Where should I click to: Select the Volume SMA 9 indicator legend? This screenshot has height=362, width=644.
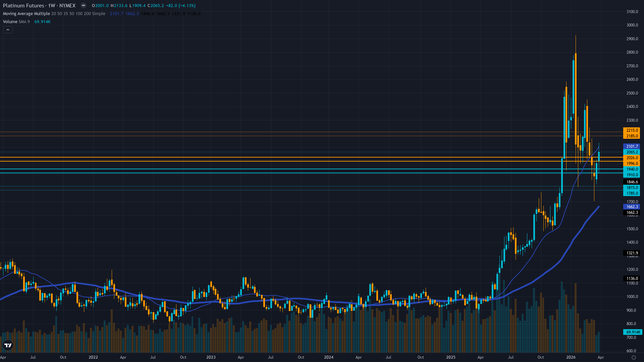click(x=16, y=22)
